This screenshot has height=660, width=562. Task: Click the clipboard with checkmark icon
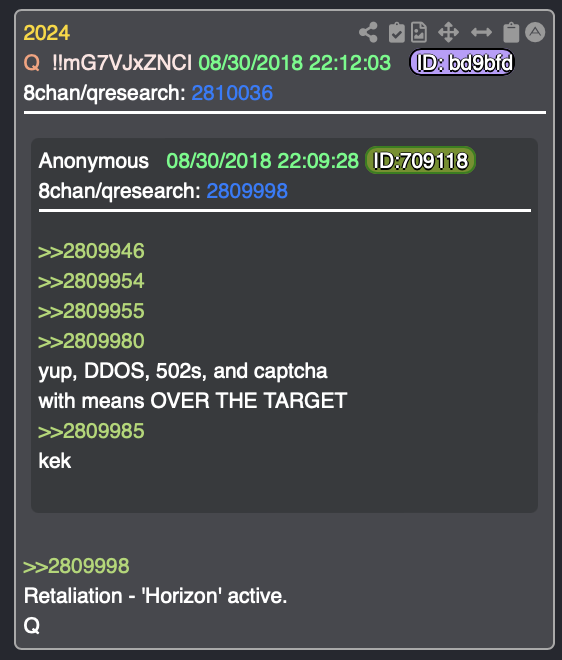point(397,32)
